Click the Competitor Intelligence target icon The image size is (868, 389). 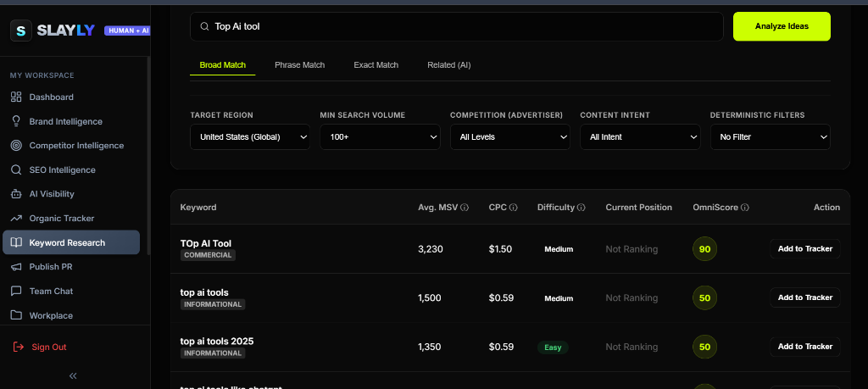(17, 146)
